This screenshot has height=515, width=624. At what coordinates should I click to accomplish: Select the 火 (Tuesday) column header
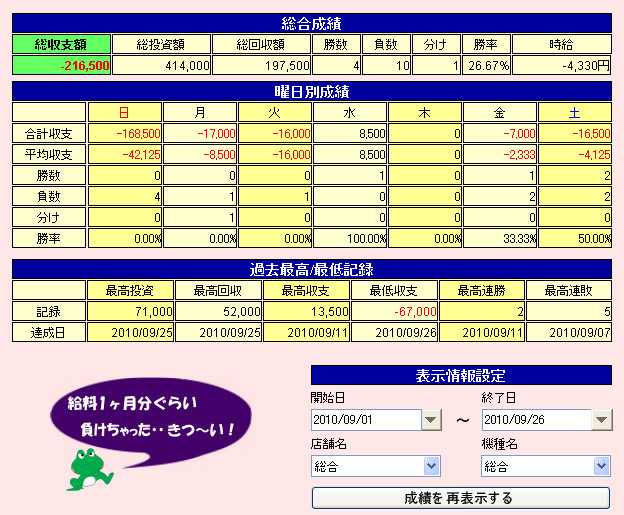275,112
